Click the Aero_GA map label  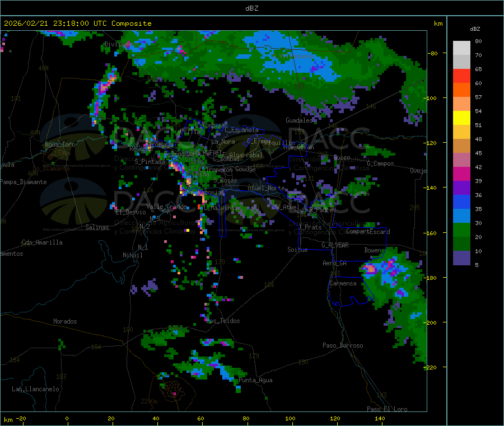click(335, 263)
